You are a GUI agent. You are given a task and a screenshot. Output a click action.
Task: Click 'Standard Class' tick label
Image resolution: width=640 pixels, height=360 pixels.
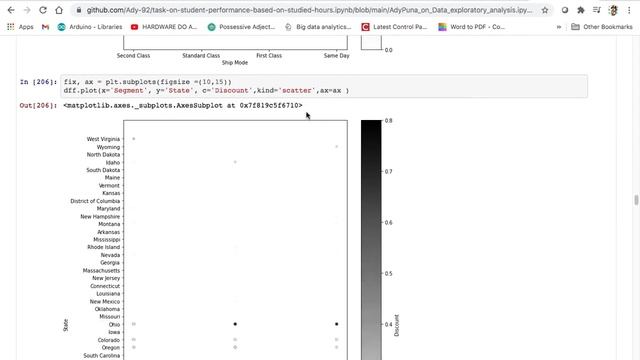pyautogui.click(x=201, y=56)
